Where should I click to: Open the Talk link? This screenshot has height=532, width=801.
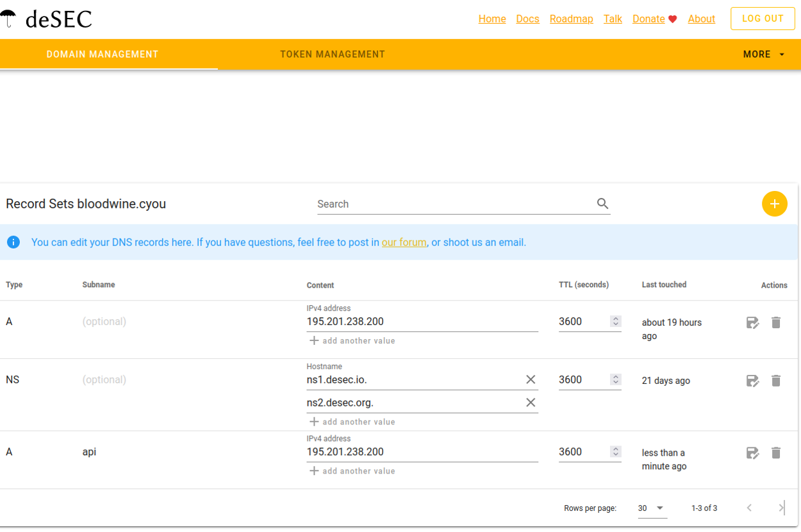click(613, 19)
